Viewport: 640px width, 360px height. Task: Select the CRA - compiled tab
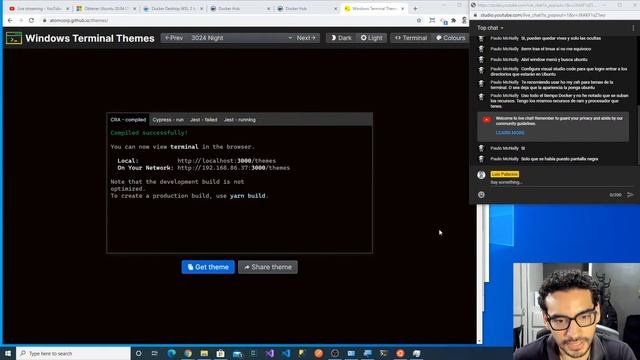point(128,120)
